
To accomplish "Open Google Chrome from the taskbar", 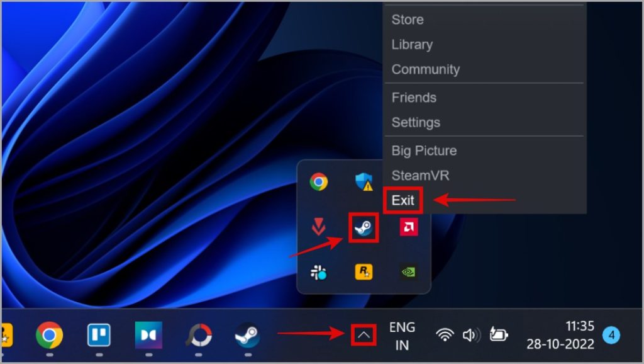I will coord(49,335).
